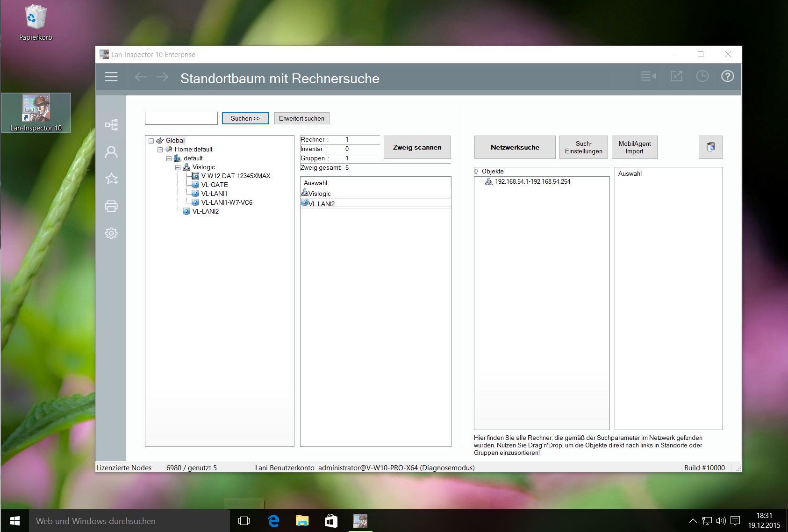Click the add-to-favorites star icon
The image size is (788, 532).
click(111, 179)
